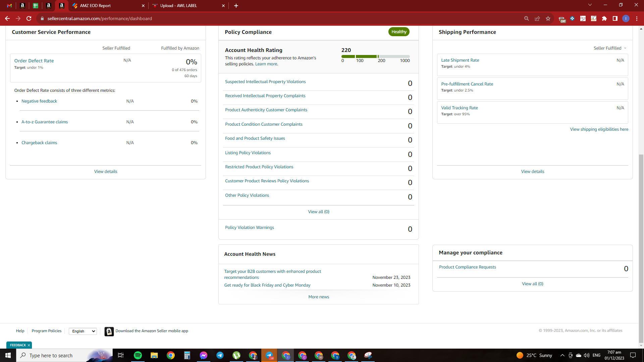Open the Help footer link
This screenshot has height=362, width=644.
coord(20,331)
